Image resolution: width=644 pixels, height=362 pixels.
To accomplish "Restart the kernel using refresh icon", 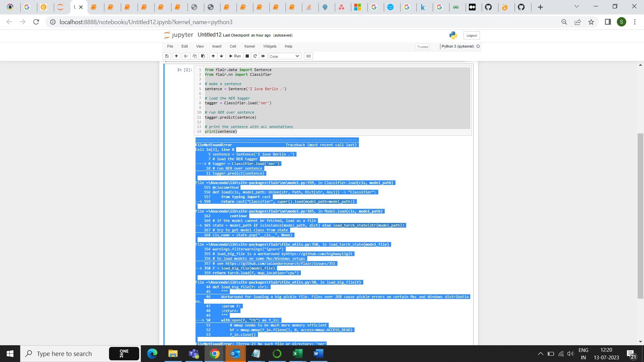I will 255,56.
